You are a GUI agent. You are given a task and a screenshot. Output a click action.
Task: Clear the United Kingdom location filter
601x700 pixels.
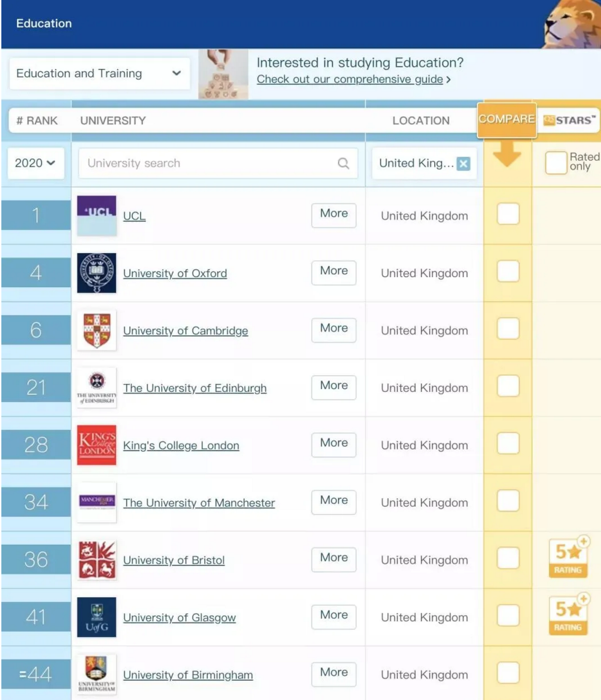pos(464,164)
